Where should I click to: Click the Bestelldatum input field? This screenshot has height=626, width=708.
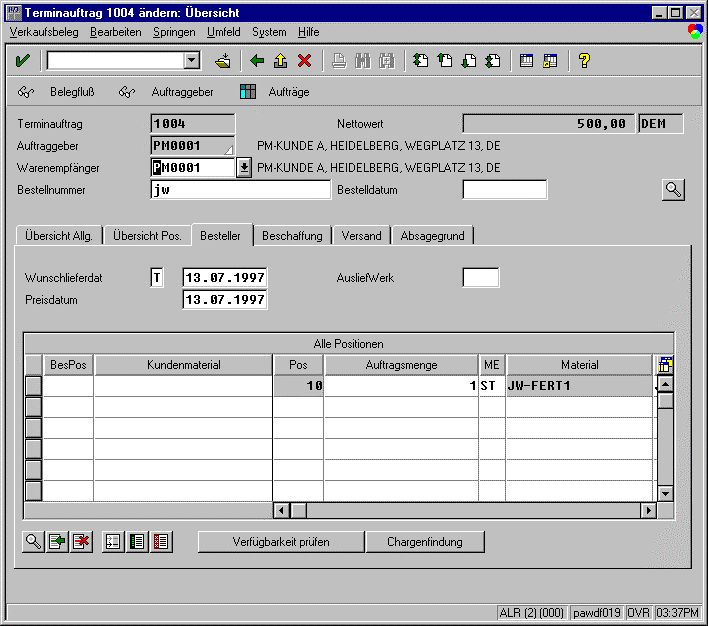point(504,190)
